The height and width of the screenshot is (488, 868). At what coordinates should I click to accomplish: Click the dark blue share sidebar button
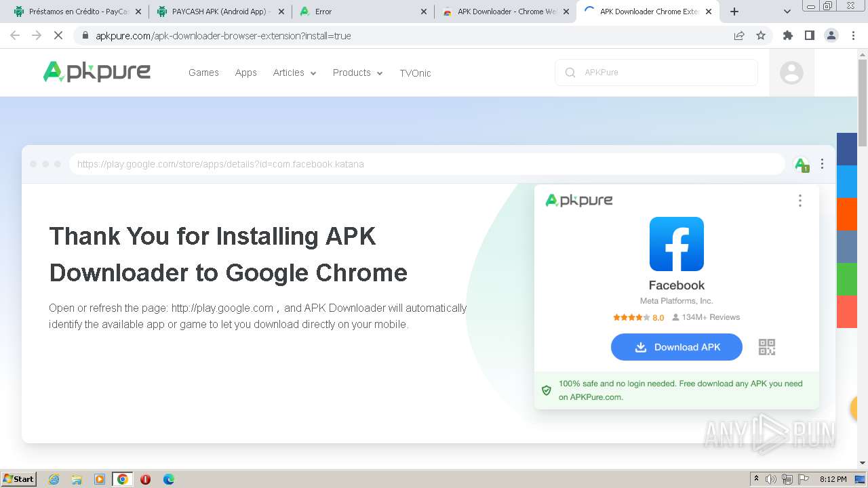pos(847,149)
